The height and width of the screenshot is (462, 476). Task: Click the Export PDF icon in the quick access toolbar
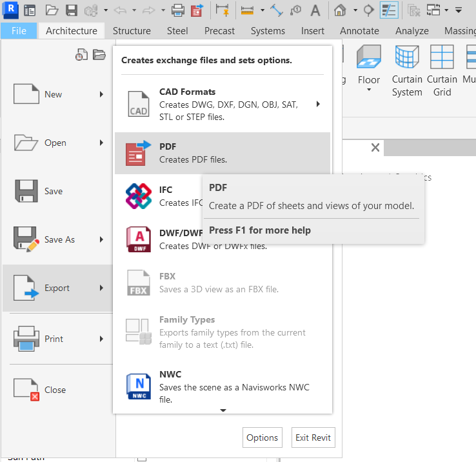[x=197, y=10]
